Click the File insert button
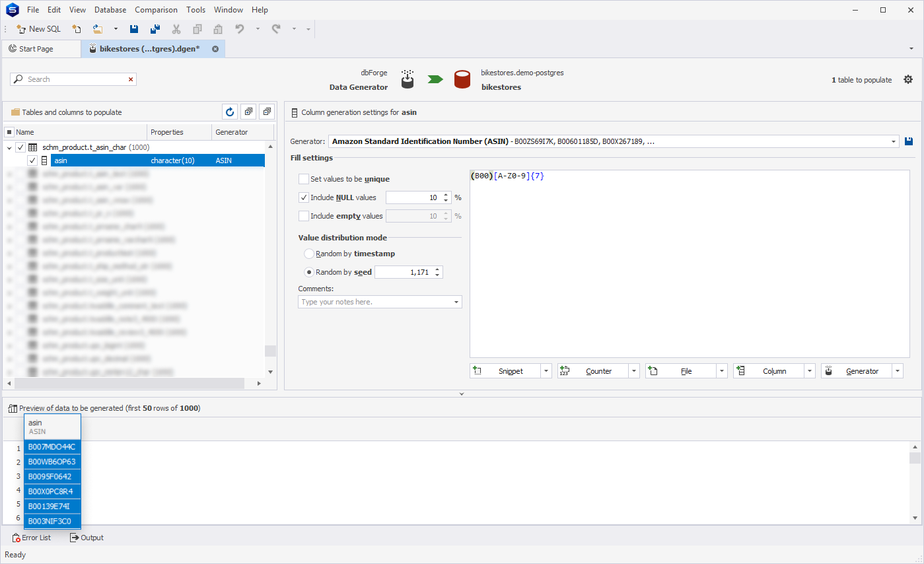The image size is (924, 564). [681, 371]
